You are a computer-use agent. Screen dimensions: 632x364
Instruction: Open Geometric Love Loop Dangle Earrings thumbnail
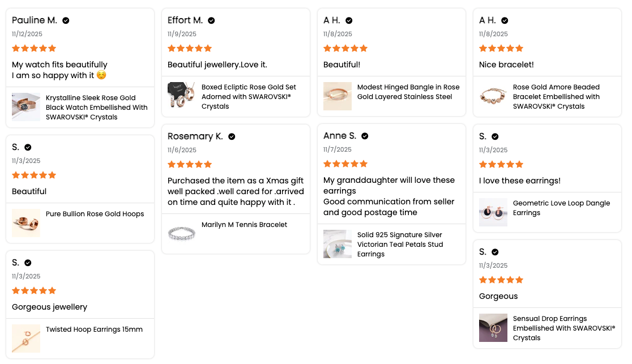tap(493, 212)
